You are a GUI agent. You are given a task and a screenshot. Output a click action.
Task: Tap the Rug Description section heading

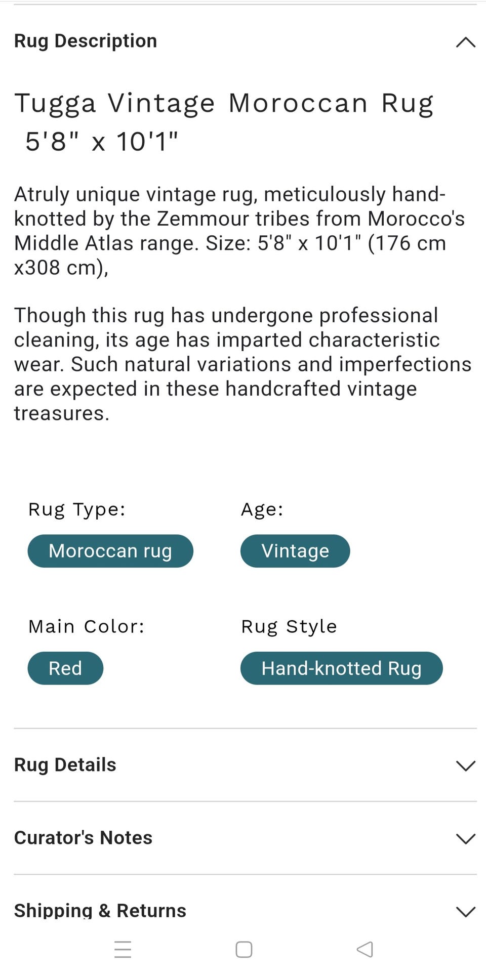86,41
